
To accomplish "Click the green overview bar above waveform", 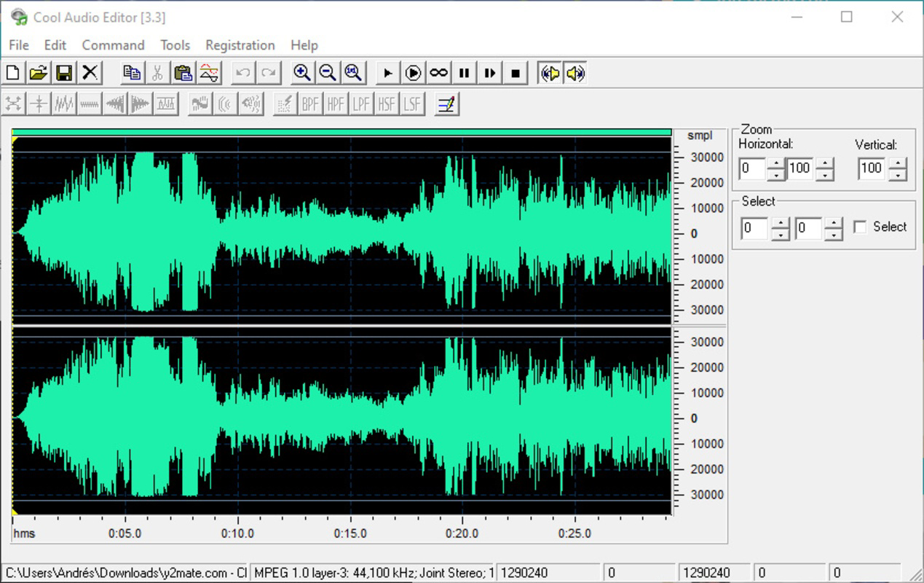I will (341, 133).
